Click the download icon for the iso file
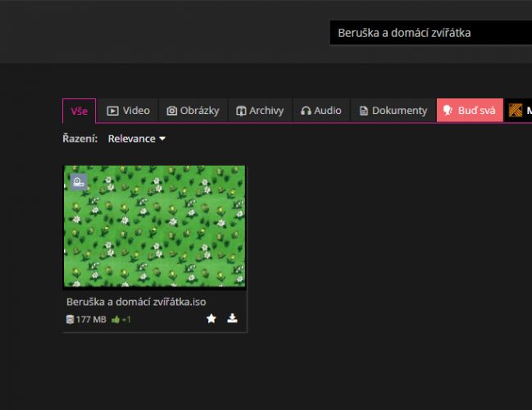Screen dimensions: 532x410 (233, 318)
